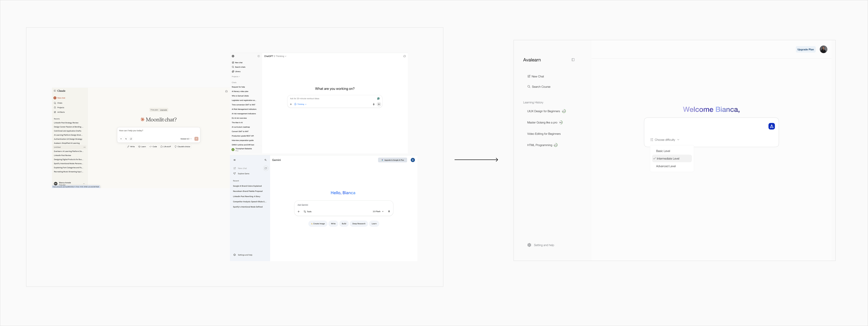868x326 pixels.
Task: Select Basic Level from difficulty menu
Action: (x=663, y=151)
